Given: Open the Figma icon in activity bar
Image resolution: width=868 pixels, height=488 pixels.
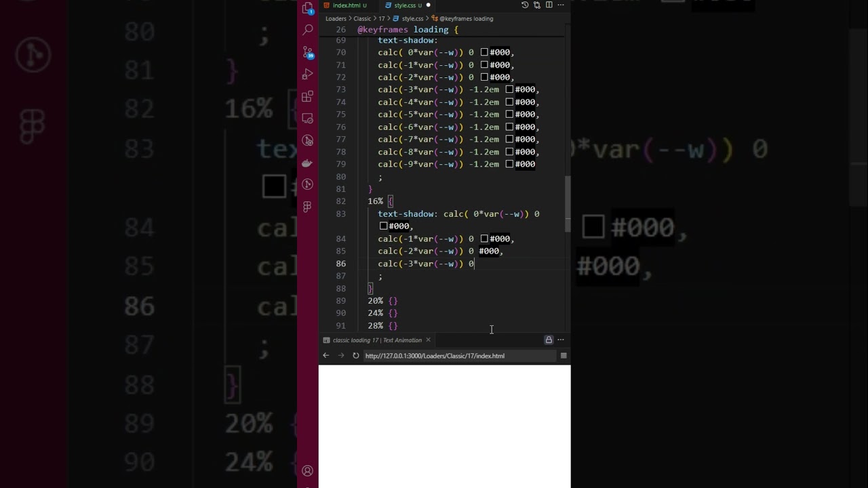Looking at the screenshot, I should pyautogui.click(x=307, y=207).
